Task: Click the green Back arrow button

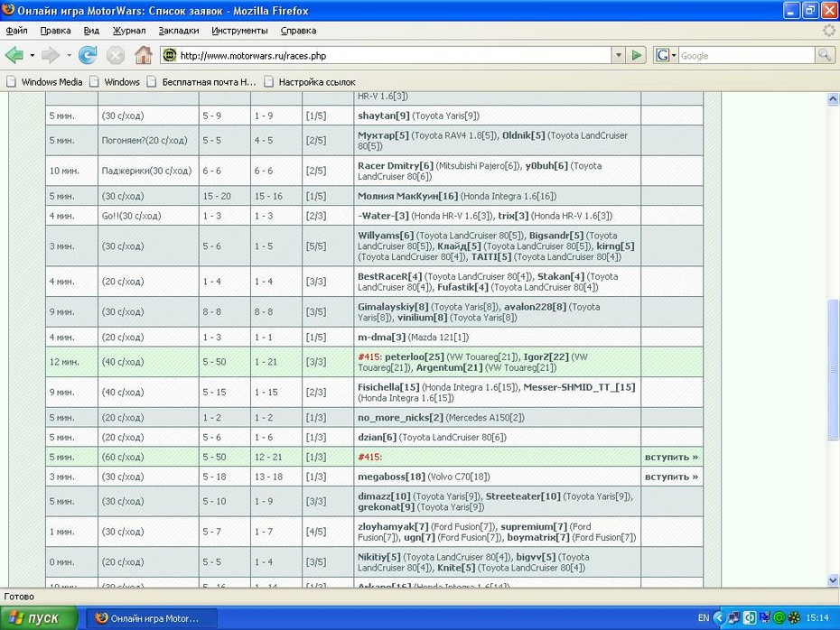Action: (x=14, y=55)
